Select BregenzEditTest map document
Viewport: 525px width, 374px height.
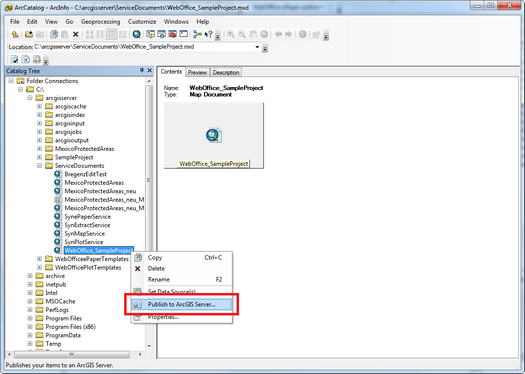(85, 174)
